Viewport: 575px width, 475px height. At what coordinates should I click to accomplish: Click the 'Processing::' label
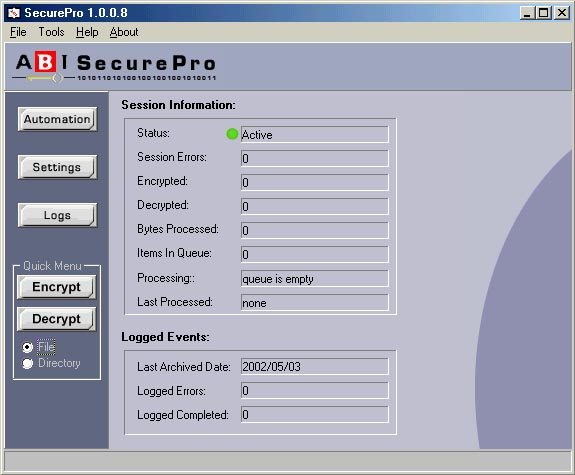(x=166, y=278)
